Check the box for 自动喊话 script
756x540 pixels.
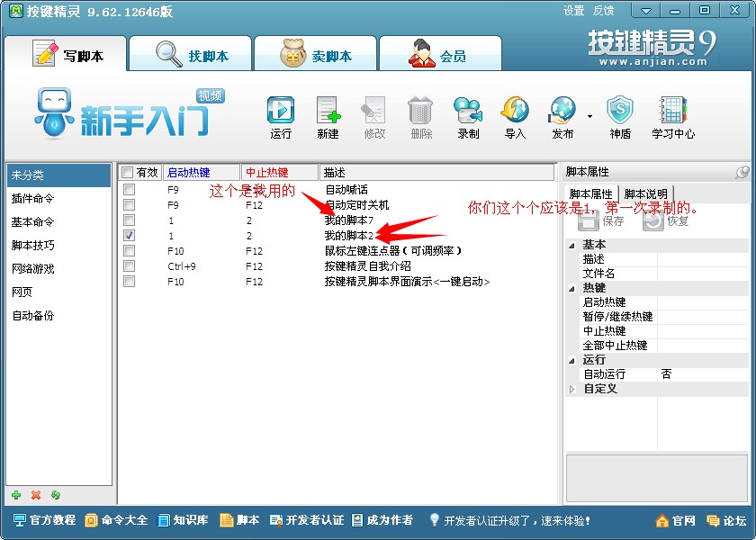pos(129,190)
